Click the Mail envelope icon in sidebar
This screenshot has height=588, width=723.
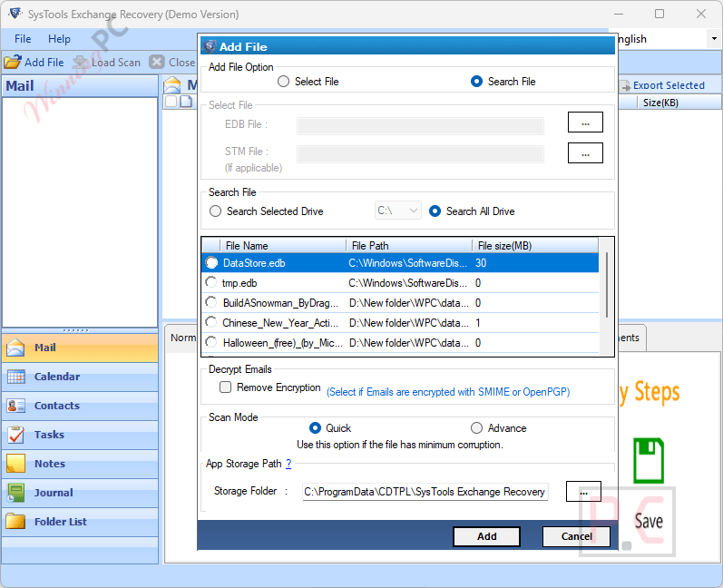click(x=15, y=348)
